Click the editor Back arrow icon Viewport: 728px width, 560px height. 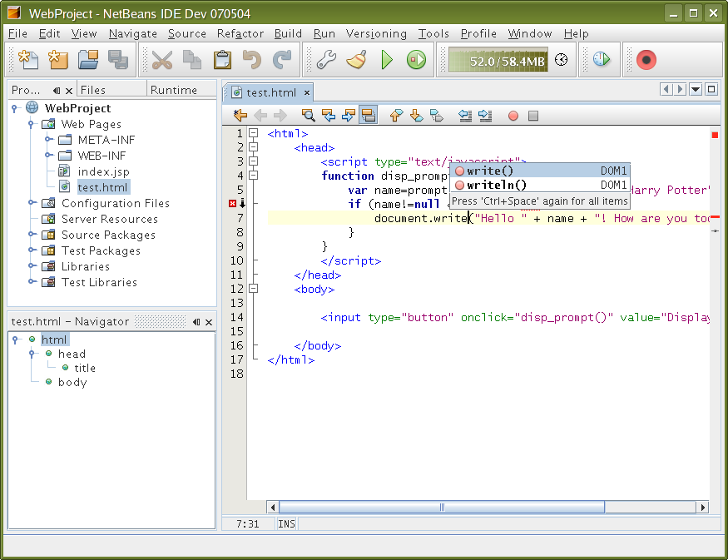pos(260,115)
